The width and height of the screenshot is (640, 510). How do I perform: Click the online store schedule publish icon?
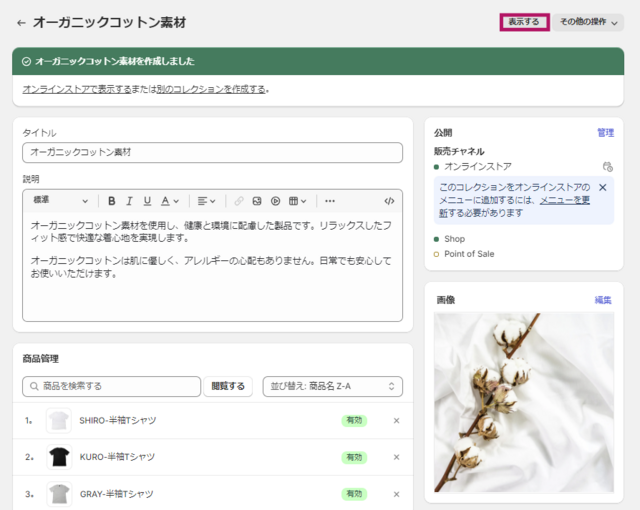pyautogui.click(x=607, y=167)
